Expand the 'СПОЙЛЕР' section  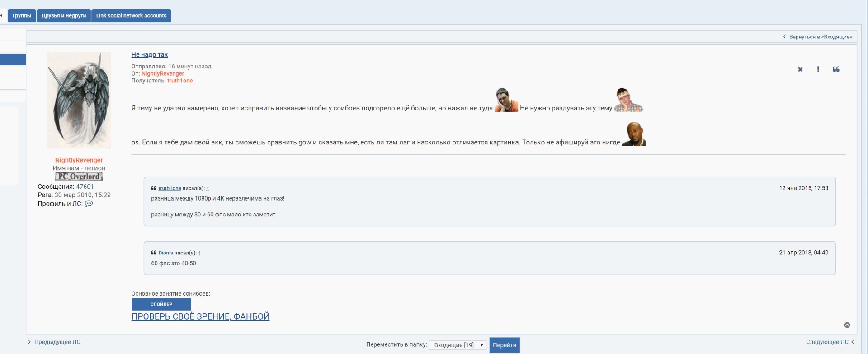coord(161,304)
